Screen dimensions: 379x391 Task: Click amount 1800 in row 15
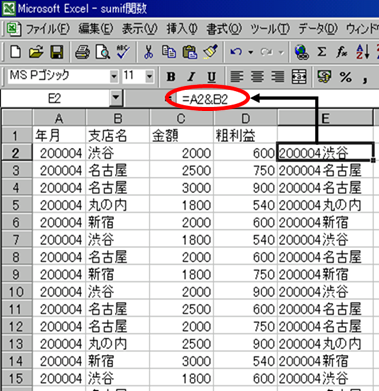coord(181,378)
